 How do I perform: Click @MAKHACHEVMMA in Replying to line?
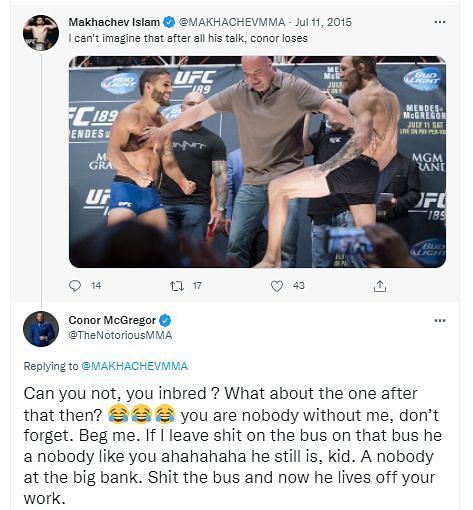coord(135,366)
